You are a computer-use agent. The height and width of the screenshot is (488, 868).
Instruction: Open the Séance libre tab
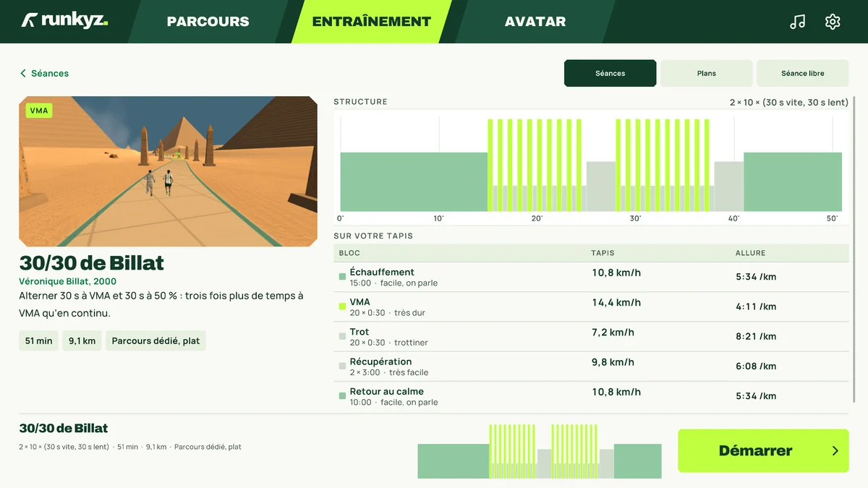(x=803, y=73)
